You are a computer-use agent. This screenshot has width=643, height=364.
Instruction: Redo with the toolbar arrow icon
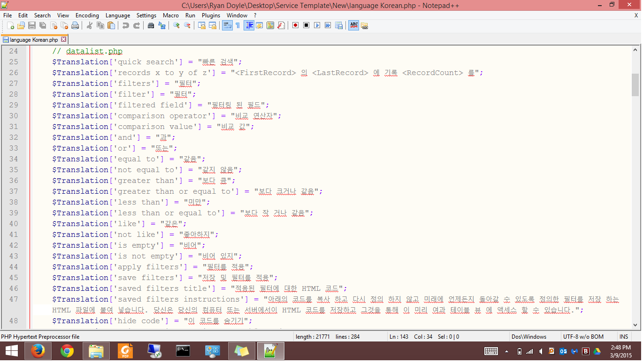pyautogui.click(x=136, y=25)
